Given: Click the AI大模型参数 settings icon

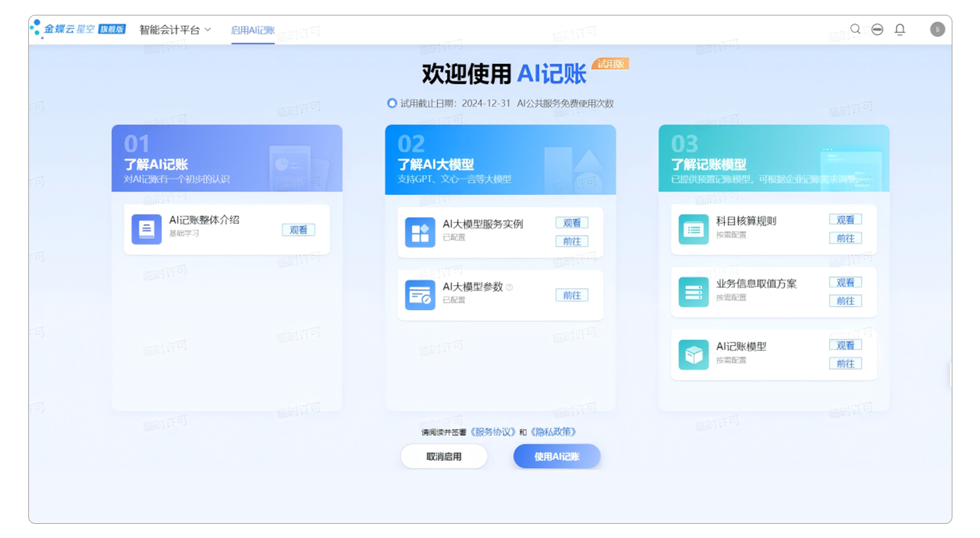Looking at the screenshot, I should point(420,295).
